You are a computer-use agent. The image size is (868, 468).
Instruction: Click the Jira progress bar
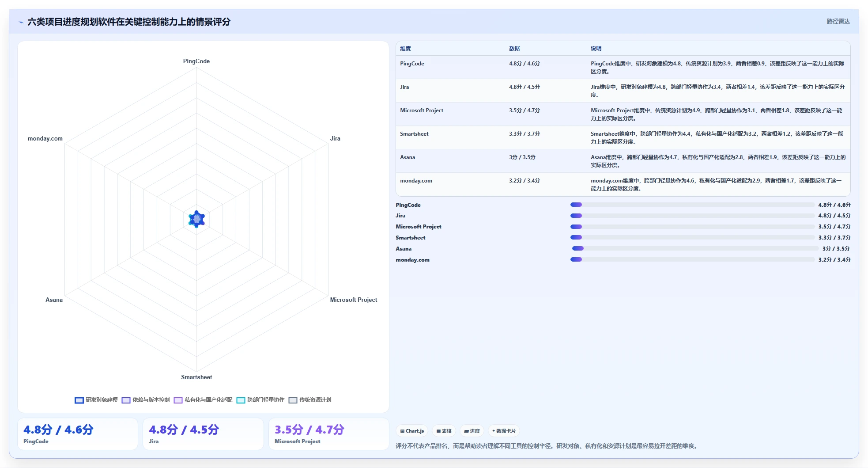(692, 216)
